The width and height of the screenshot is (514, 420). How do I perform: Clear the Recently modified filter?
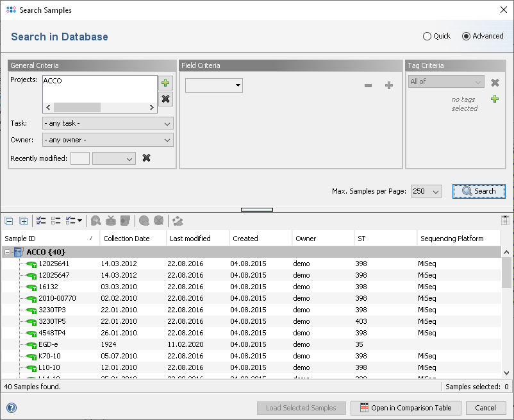(146, 158)
